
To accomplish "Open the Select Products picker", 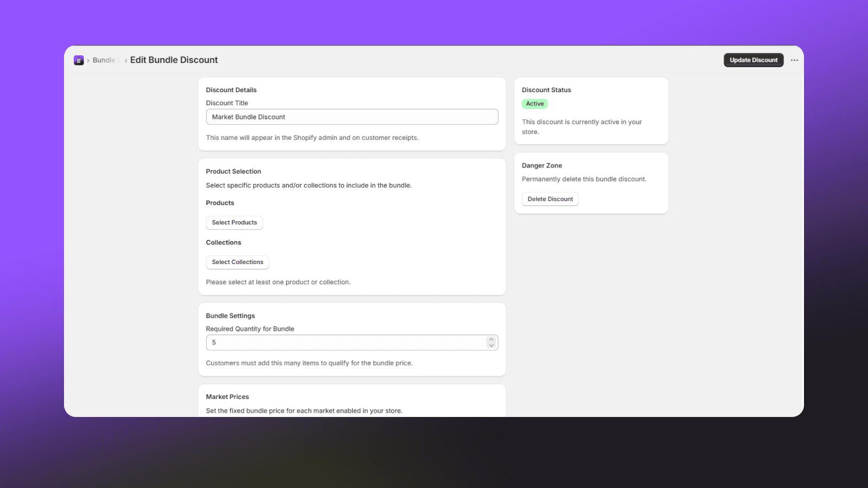I will click(234, 223).
